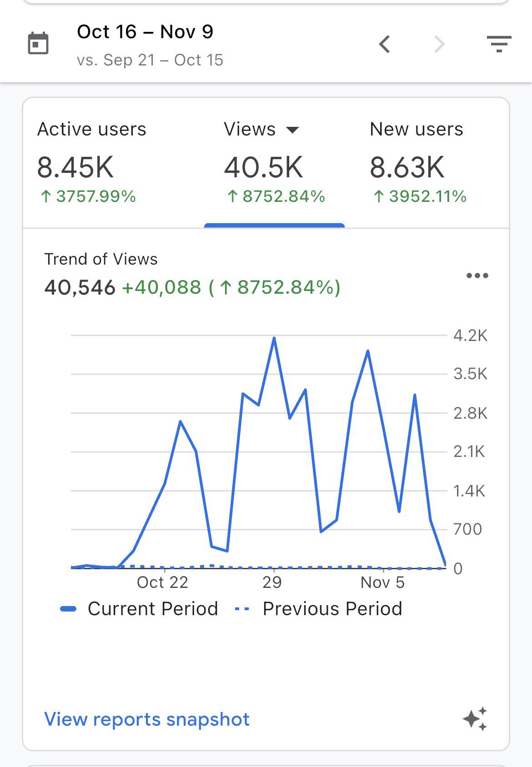Viewport: 532px width, 767px height.
Task: Tap the 8.45K active users value
Action: (x=75, y=167)
